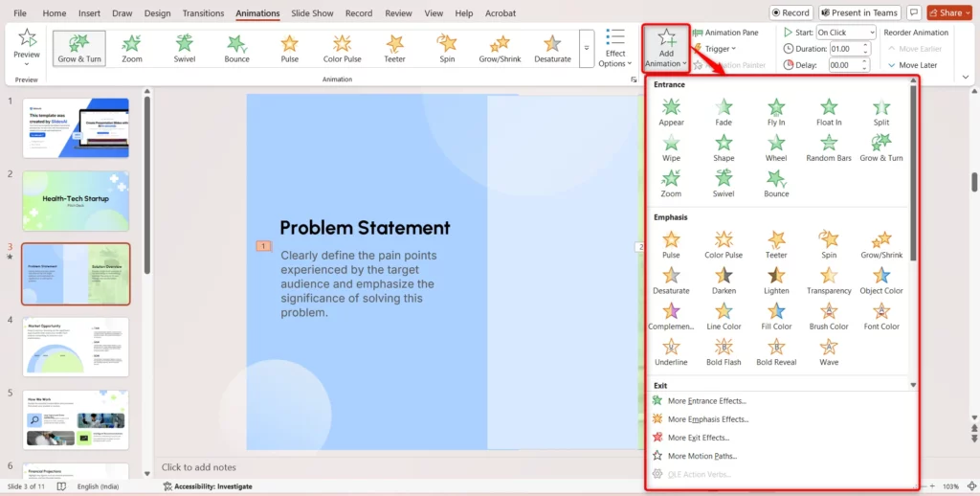Apply the Bold Flash emphasis effect

(x=724, y=350)
